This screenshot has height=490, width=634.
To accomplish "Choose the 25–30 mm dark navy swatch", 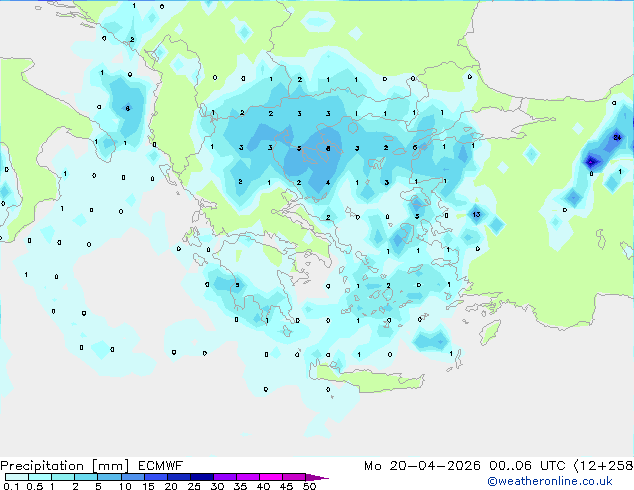I will tap(201, 477).
